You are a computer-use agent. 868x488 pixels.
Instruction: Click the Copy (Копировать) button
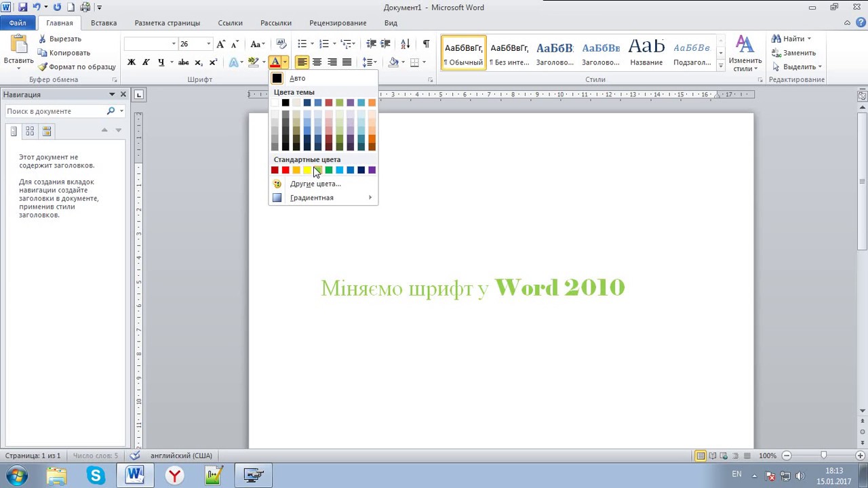[64, 53]
